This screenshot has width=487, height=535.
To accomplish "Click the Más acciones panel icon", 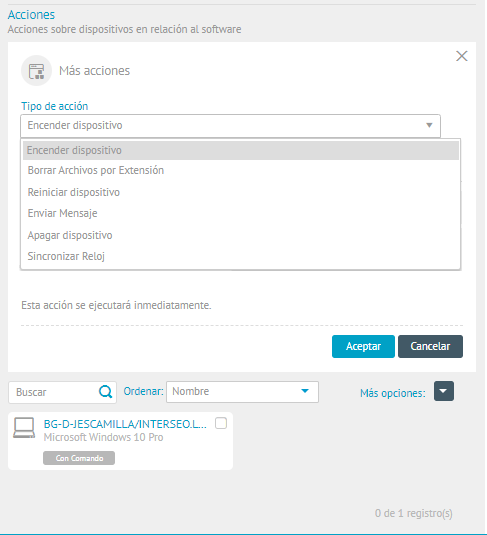I will (x=37, y=71).
